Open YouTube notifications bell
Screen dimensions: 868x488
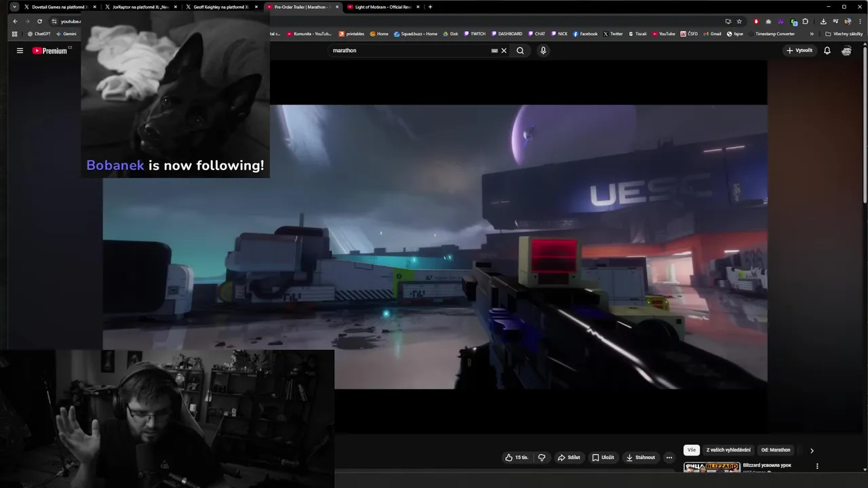point(827,51)
